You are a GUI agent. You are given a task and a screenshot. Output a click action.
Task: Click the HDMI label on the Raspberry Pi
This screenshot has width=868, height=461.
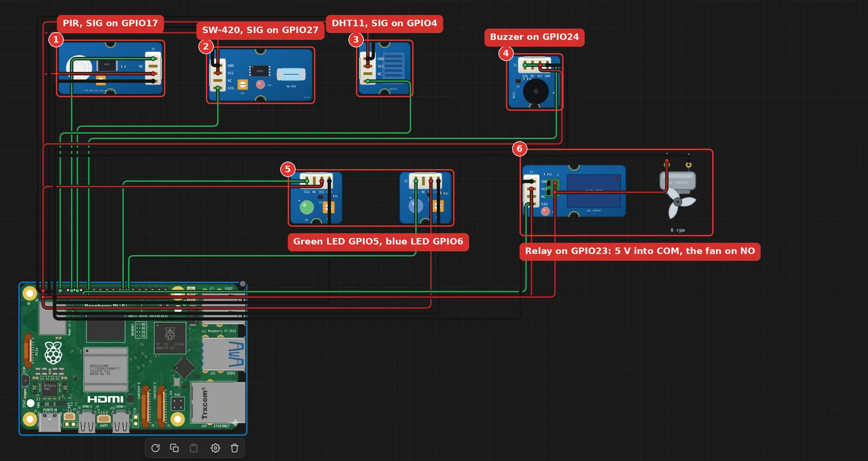[x=105, y=399]
